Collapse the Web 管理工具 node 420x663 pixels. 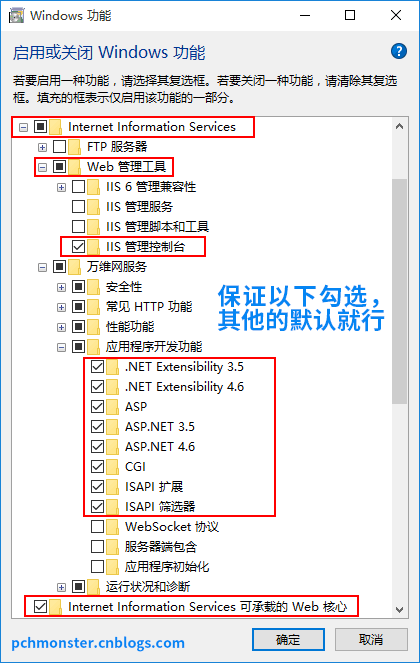point(42,167)
